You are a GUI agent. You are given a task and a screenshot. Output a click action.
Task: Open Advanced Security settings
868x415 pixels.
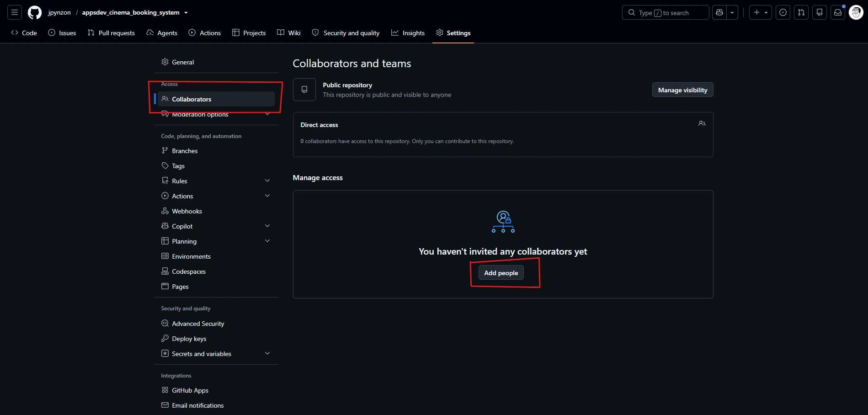point(216,324)
